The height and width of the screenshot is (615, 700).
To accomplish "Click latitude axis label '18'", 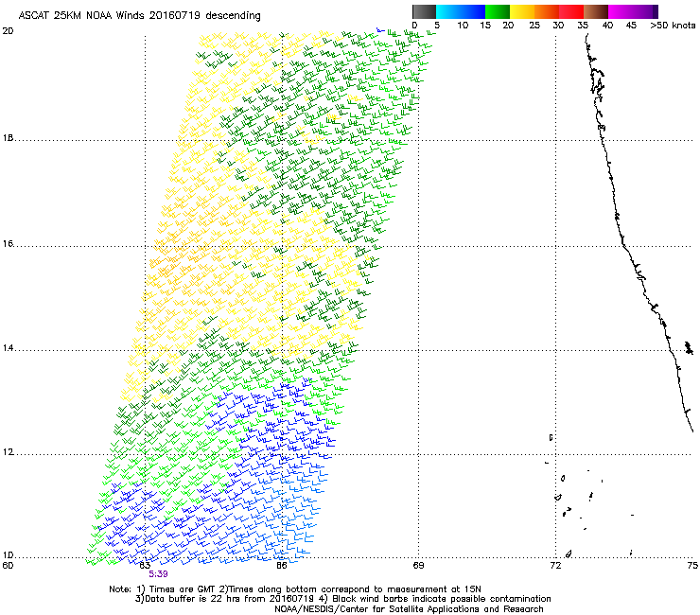I will tap(8, 138).
